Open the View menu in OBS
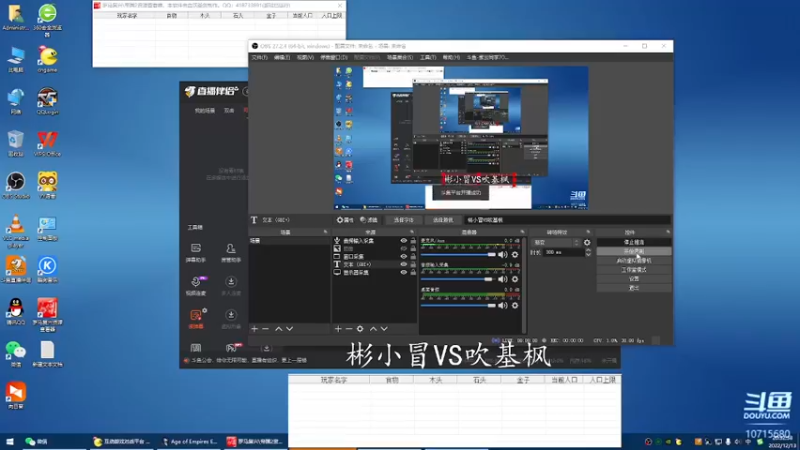The width and height of the screenshot is (800, 450). click(x=305, y=58)
